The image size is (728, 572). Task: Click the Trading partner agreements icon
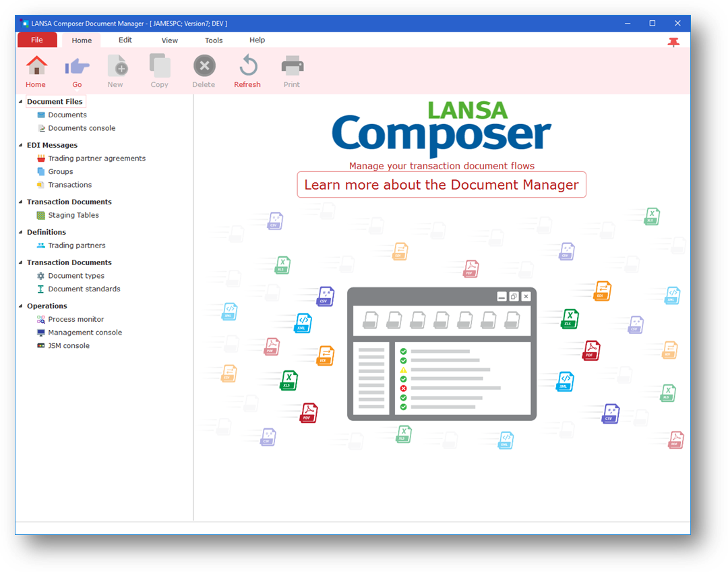[x=41, y=159]
